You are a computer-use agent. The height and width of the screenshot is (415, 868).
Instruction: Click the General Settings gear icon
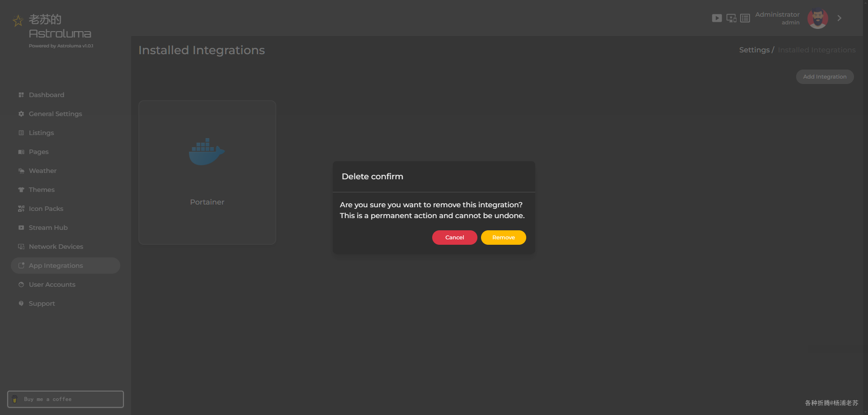21,114
